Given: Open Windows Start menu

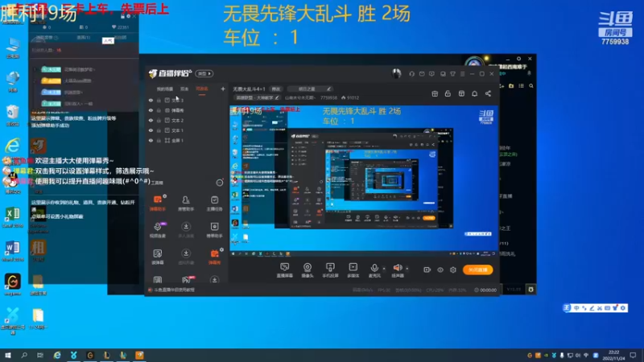Looking at the screenshot, I should click(x=8, y=355).
